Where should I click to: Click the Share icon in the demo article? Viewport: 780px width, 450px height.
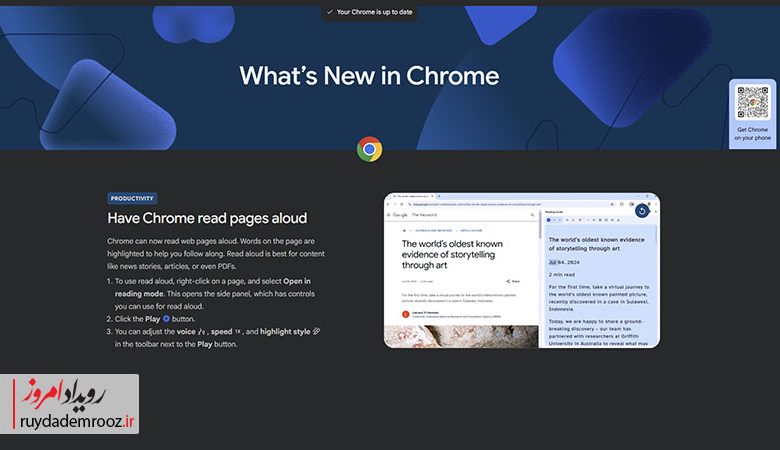508,281
